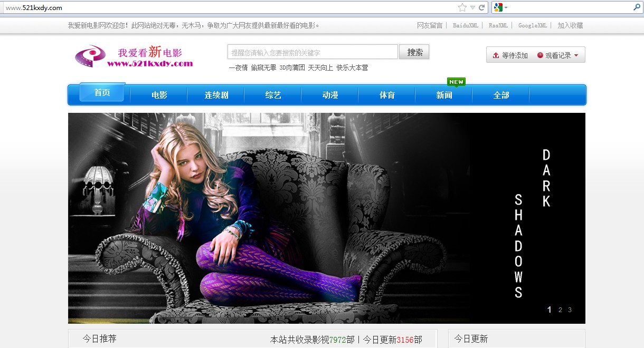Viewport: 644px width, 348px height.
Task: Open the address bar history dropdown arrow
Action: pyautogui.click(x=473, y=7)
